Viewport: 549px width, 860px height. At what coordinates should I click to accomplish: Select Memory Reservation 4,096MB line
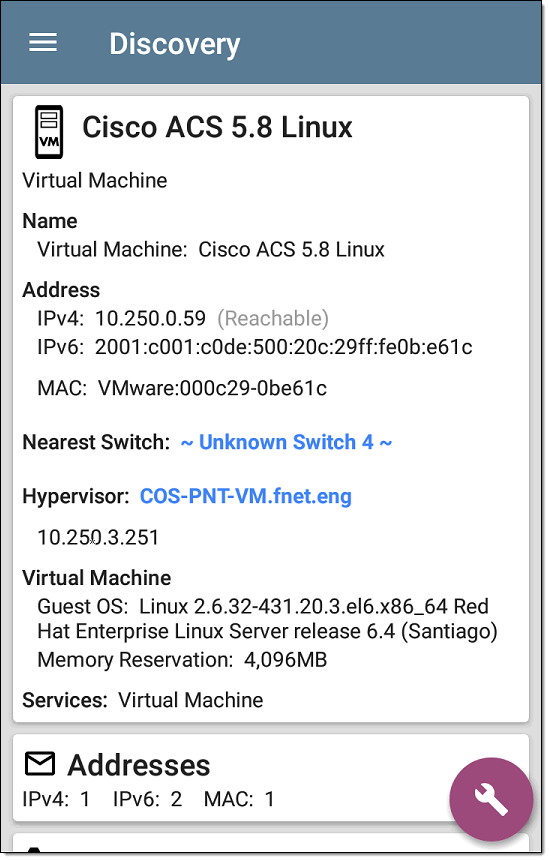coord(182,660)
